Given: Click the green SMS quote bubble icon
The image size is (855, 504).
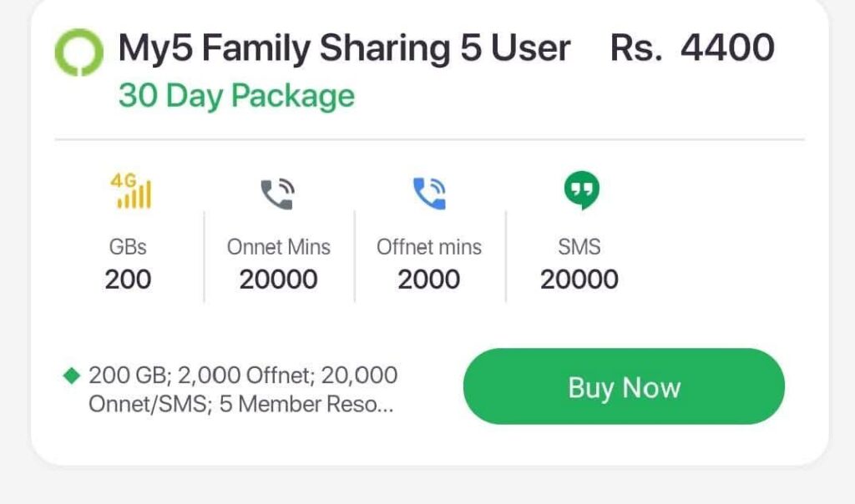Looking at the screenshot, I should point(580,192).
